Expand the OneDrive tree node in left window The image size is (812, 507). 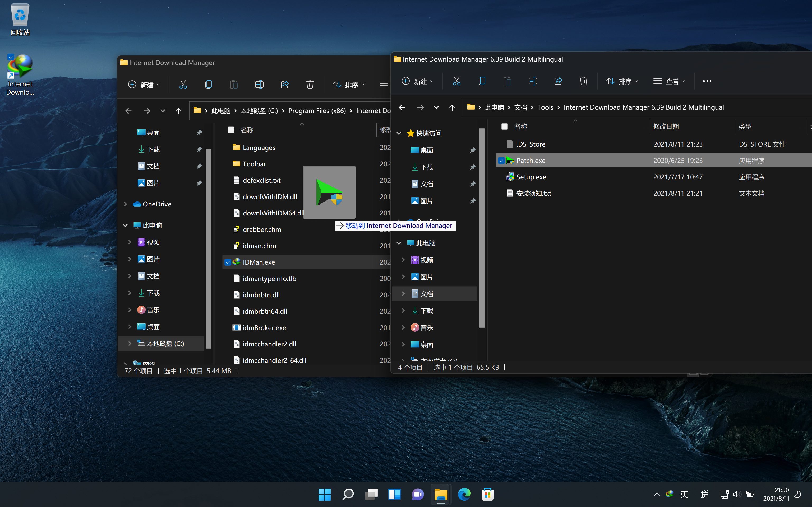(x=126, y=204)
